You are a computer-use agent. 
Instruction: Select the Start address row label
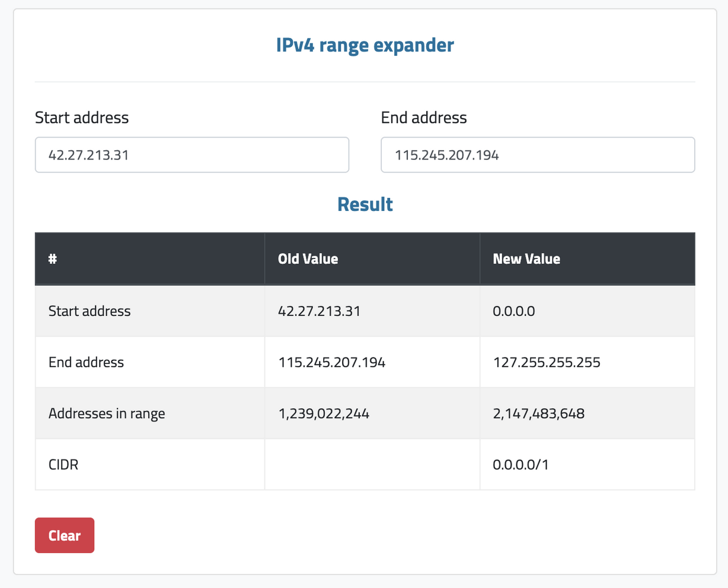point(89,311)
